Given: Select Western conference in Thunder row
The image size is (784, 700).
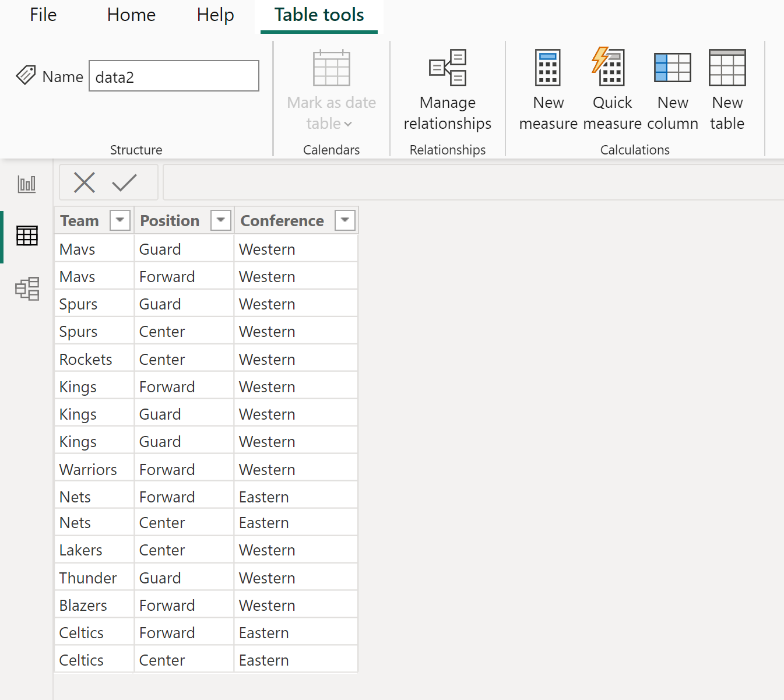Looking at the screenshot, I should coord(296,578).
